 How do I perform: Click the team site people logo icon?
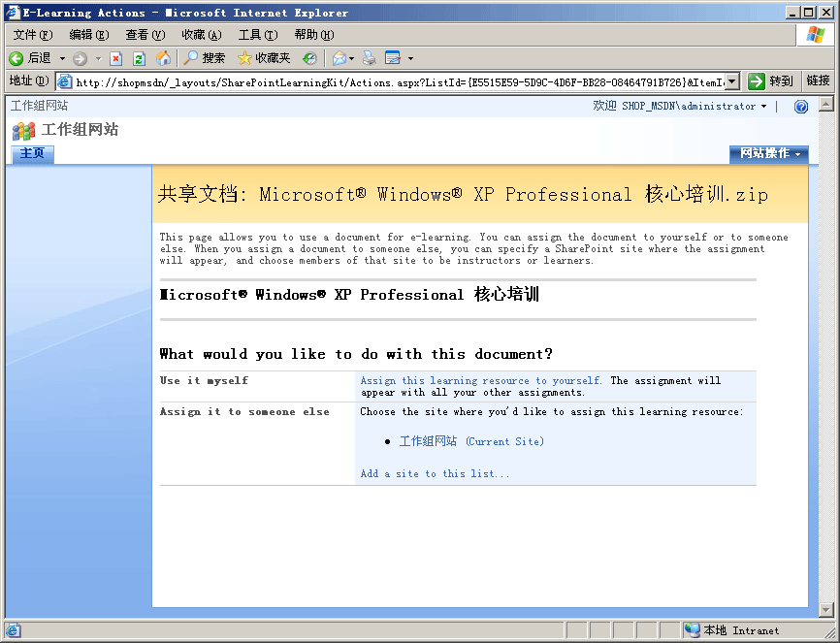click(x=23, y=131)
